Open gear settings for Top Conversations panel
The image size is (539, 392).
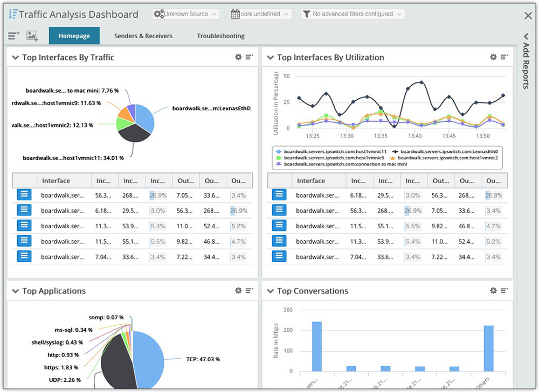[493, 290]
